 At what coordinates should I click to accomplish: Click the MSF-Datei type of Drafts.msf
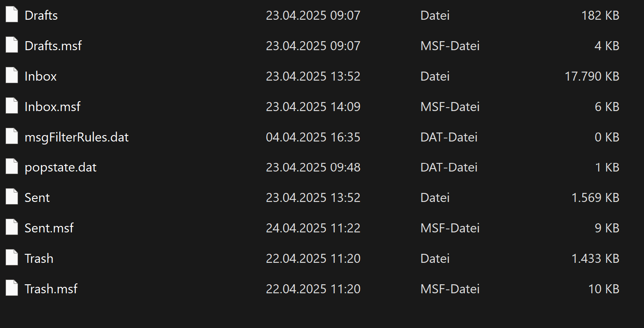pyautogui.click(x=450, y=46)
